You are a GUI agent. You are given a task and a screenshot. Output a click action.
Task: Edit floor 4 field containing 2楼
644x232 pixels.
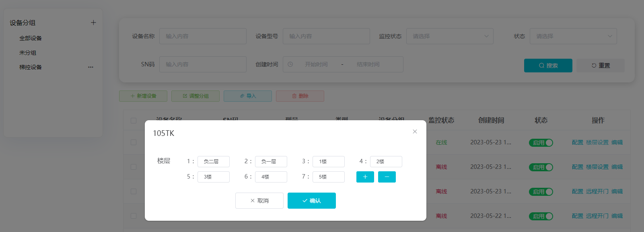[x=386, y=162]
